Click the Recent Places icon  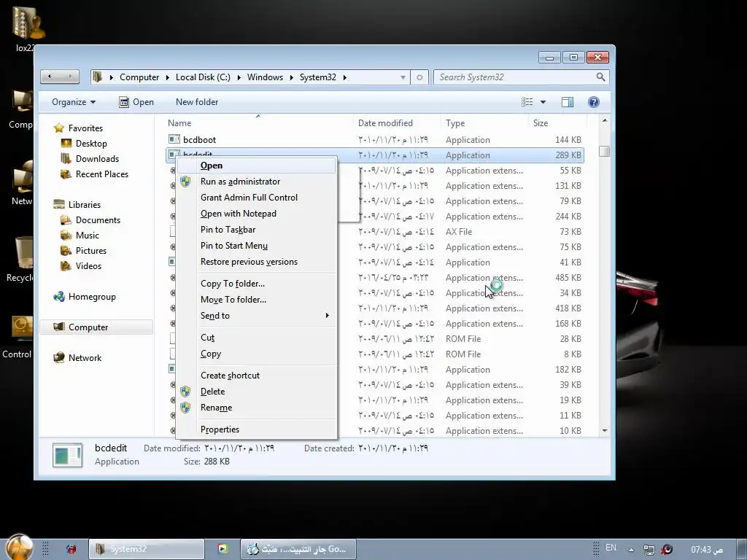click(66, 174)
